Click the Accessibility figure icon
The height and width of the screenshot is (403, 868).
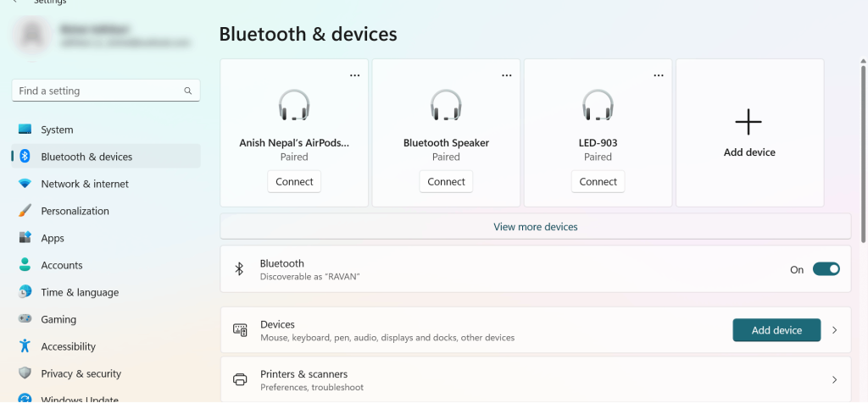click(25, 346)
